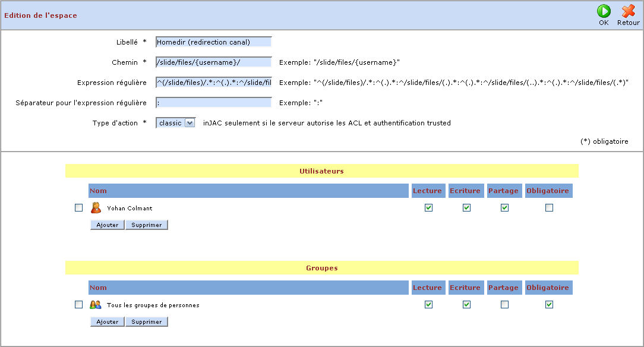Click Supprimer under Utilisateurs
644x347 pixels.
pos(147,225)
